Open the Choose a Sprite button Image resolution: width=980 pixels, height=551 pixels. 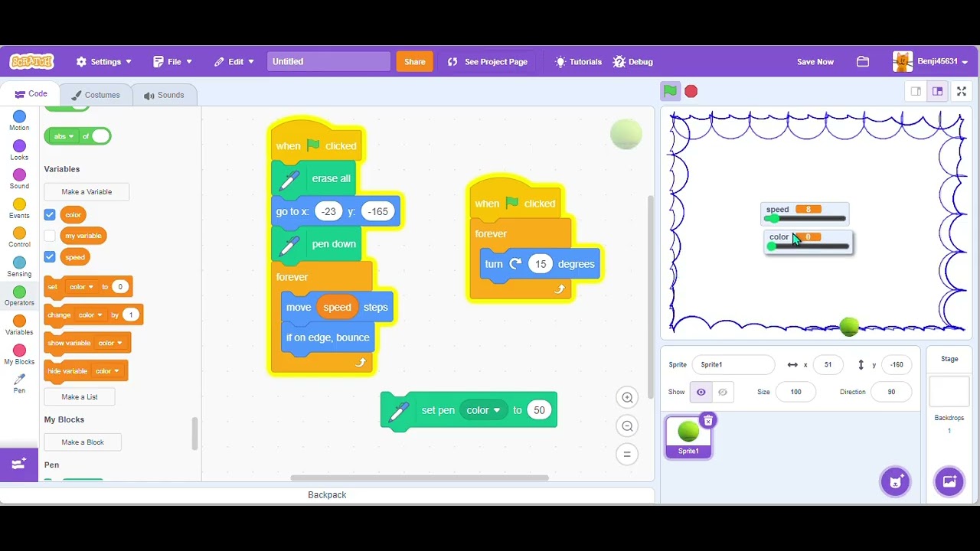pos(895,481)
